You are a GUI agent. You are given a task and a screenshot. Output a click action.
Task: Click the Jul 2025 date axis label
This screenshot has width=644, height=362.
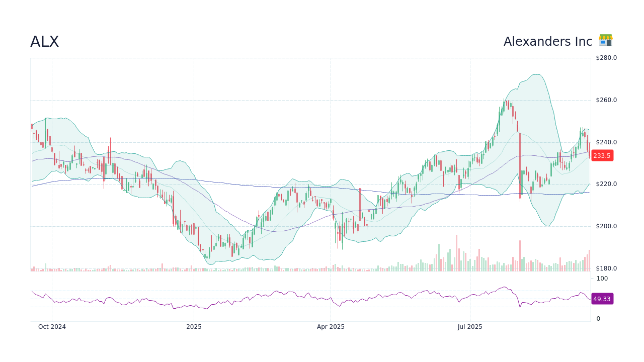[470, 327]
